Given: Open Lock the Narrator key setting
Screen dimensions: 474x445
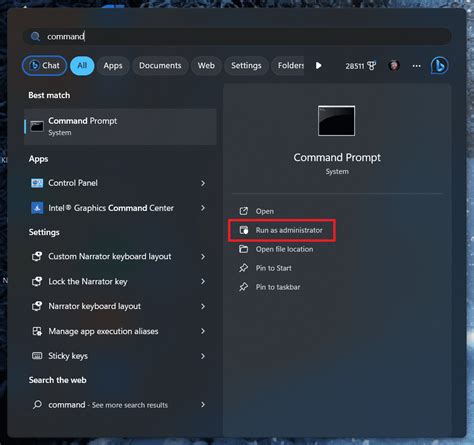Looking at the screenshot, I should [120, 281].
